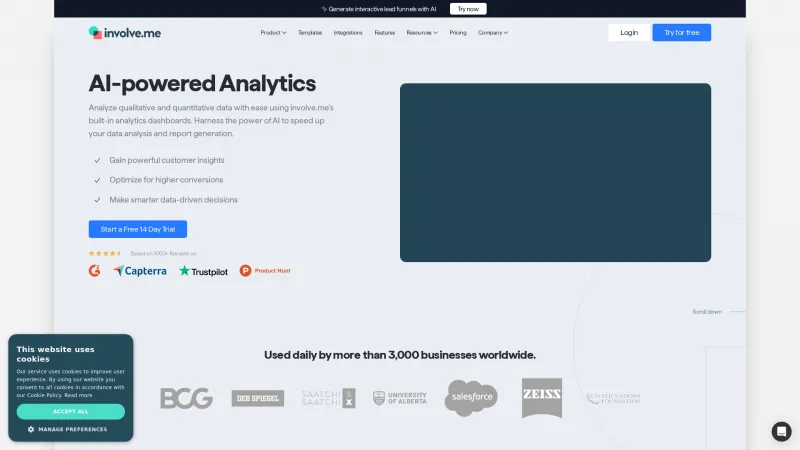Click the G2 review logo
Viewport: 800px width, 450px height.
[94, 270]
